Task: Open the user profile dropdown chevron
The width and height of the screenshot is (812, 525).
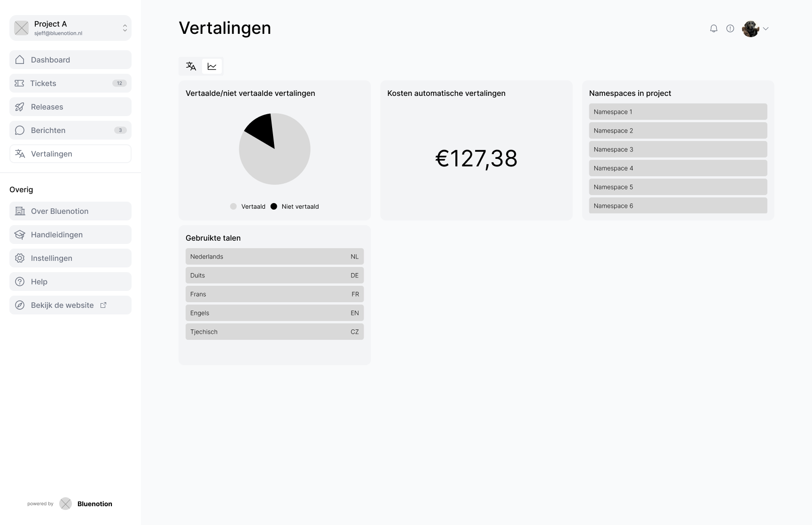Action: point(765,29)
